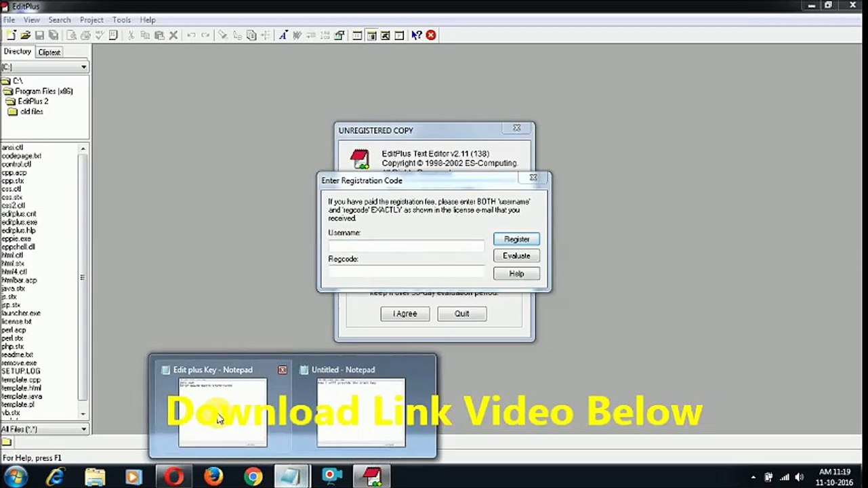Click the Cut scissors toolbar icon

(131, 35)
